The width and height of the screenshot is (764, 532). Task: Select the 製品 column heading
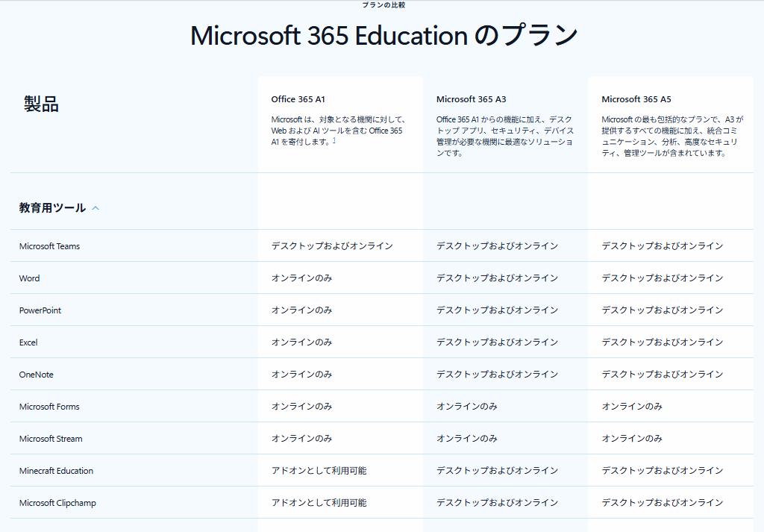(42, 104)
